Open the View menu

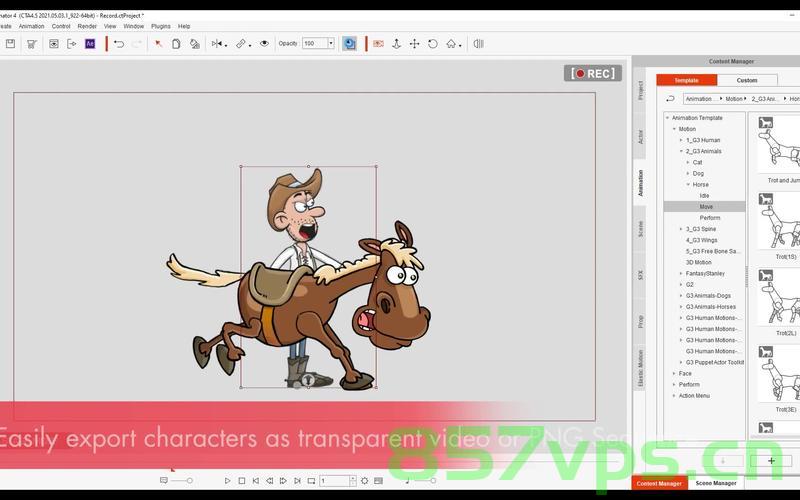[x=110, y=26]
